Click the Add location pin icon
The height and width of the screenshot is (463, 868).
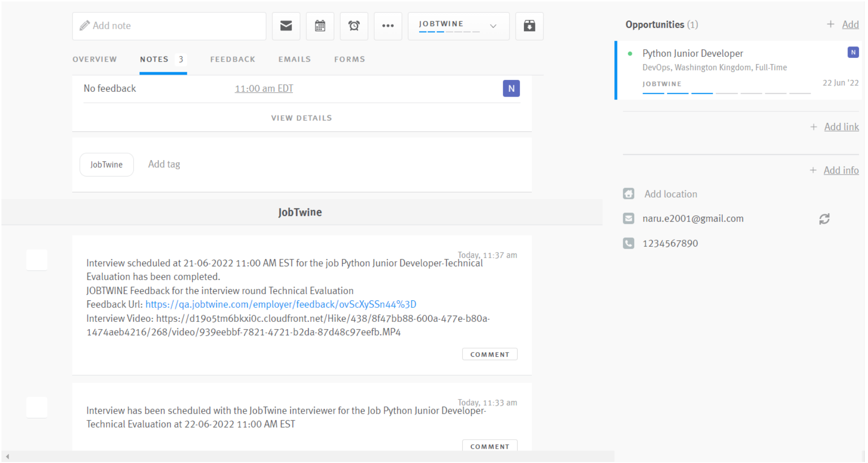[629, 193]
